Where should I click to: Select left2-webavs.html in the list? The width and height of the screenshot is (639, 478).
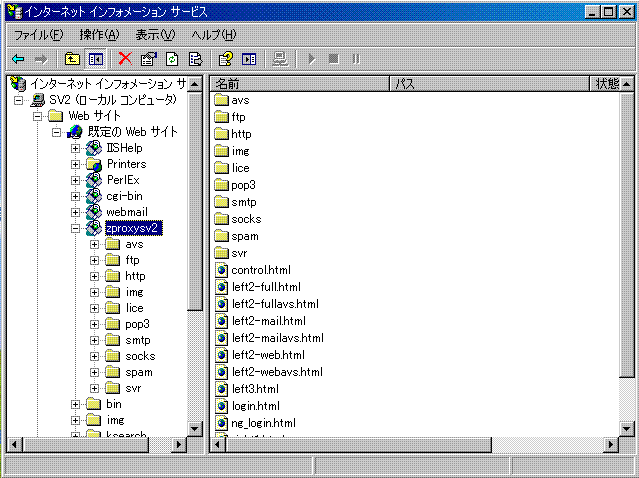278,372
